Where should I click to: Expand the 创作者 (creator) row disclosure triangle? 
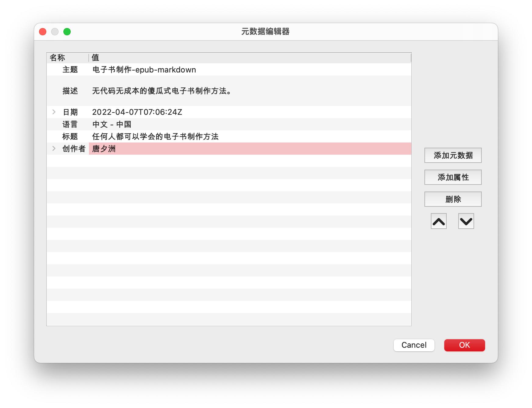click(x=54, y=149)
